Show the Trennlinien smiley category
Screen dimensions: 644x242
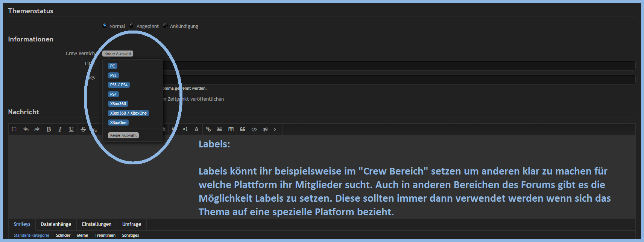pyautogui.click(x=105, y=235)
